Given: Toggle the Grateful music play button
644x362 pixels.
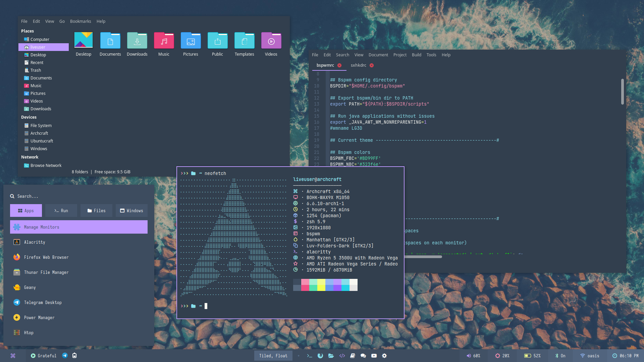Looking at the screenshot, I should 33,356.
